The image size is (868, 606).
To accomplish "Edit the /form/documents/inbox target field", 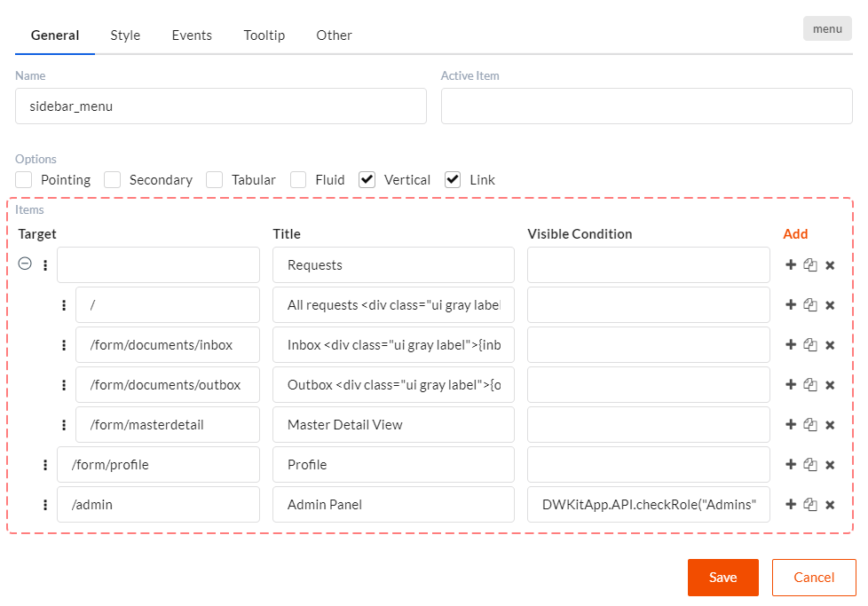I will point(168,345).
